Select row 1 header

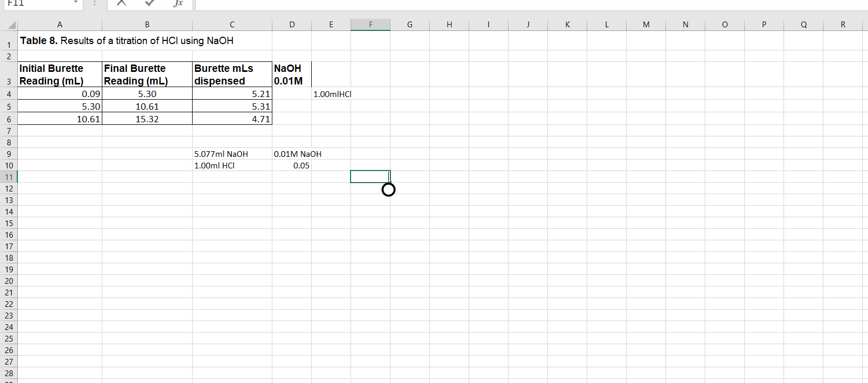click(9, 41)
